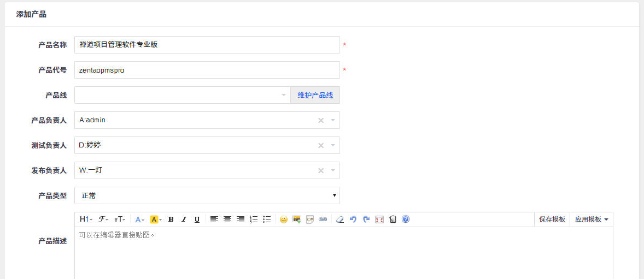Clear the 发布负责人 selection W:一灯
The height and width of the screenshot is (279, 644).
tap(321, 170)
